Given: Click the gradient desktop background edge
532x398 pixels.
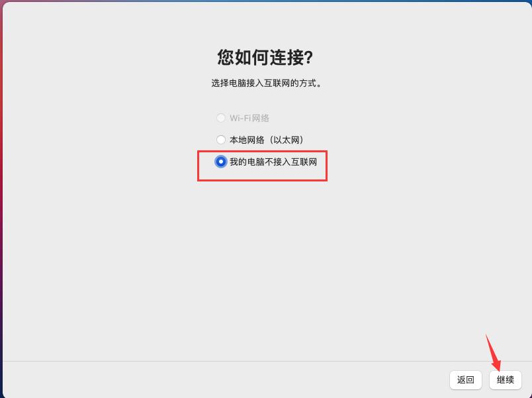Looking at the screenshot, I should pyautogui.click(x=3, y=199).
